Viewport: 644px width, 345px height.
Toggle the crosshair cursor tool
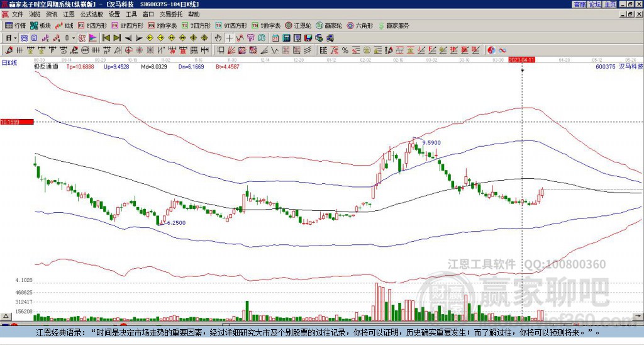coord(229,38)
